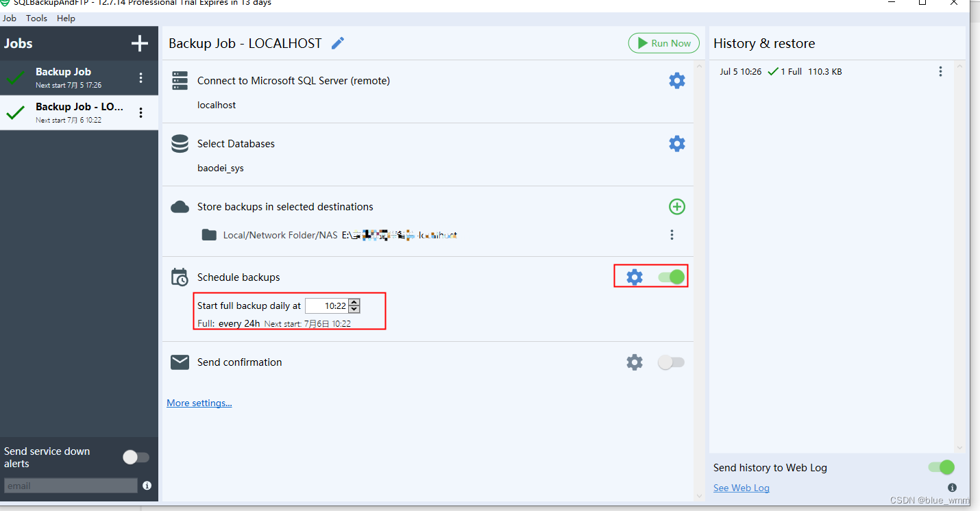The image size is (980, 511).
Task: Enable the Send confirmation toggle
Action: 671,362
